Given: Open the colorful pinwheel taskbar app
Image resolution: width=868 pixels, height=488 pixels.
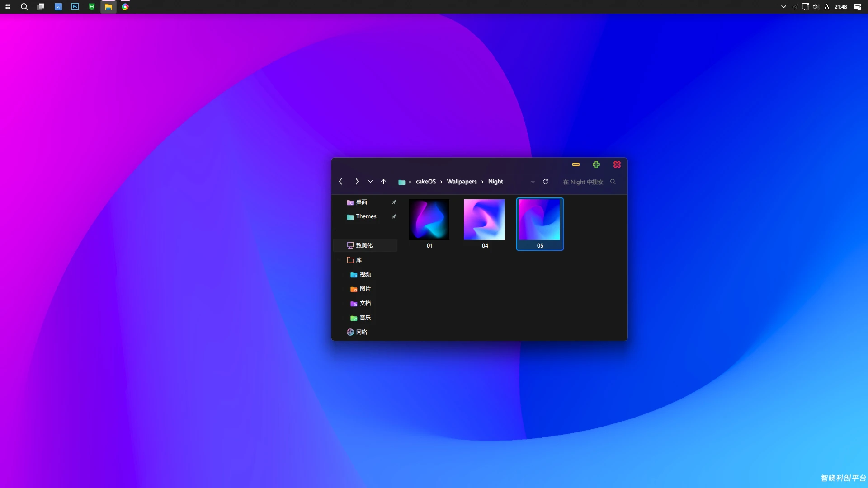Looking at the screenshot, I should pos(125,7).
